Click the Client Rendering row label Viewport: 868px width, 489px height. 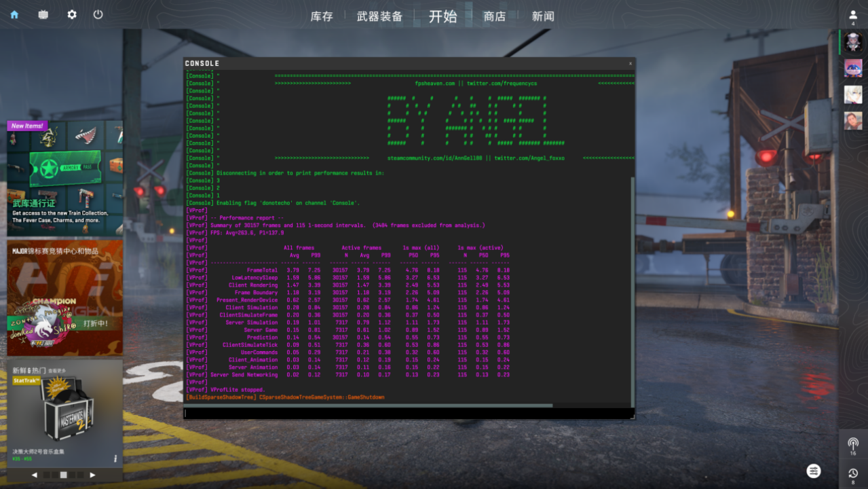pos(253,285)
